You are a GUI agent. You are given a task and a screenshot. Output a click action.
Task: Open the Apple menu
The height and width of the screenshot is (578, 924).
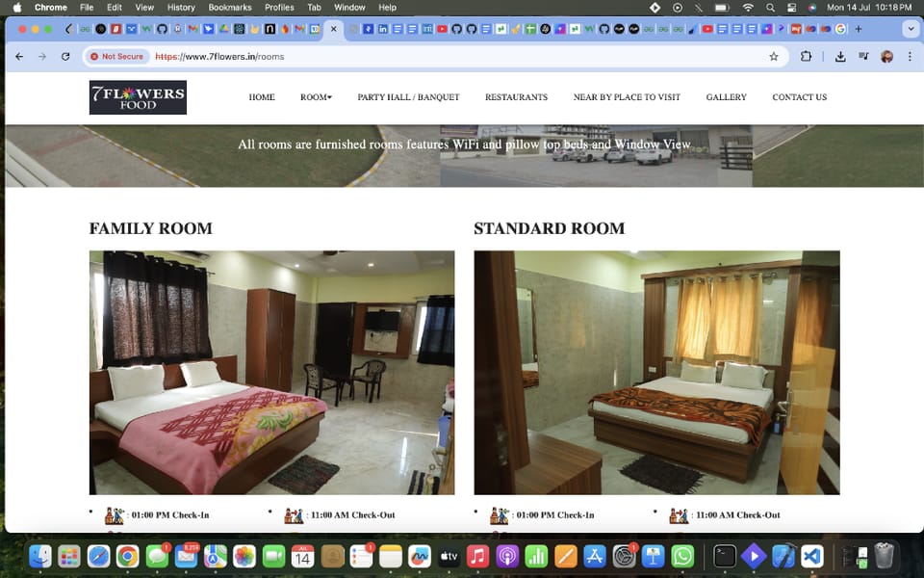tap(17, 8)
